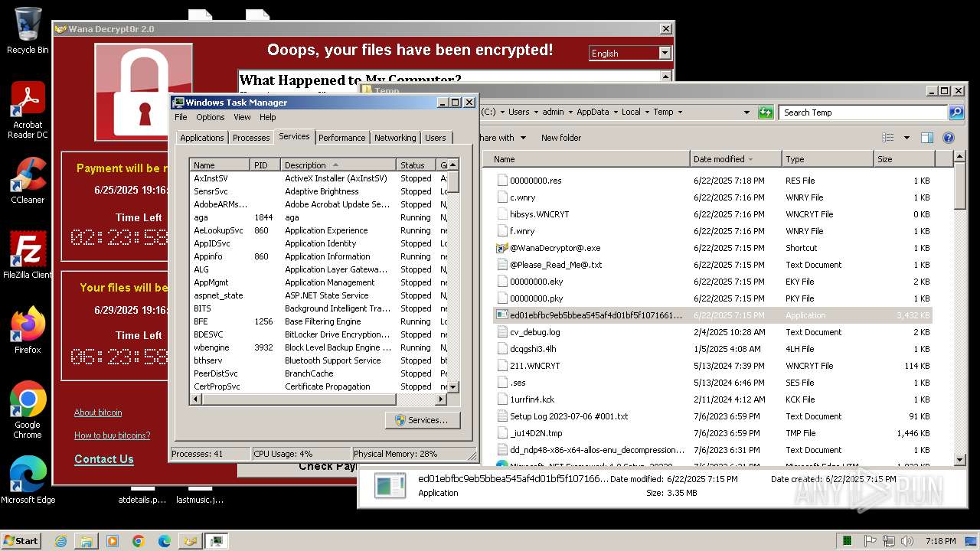Viewport: 980px width, 551px height.
Task: Switch to the Processes tab
Action: click(251, 138)
